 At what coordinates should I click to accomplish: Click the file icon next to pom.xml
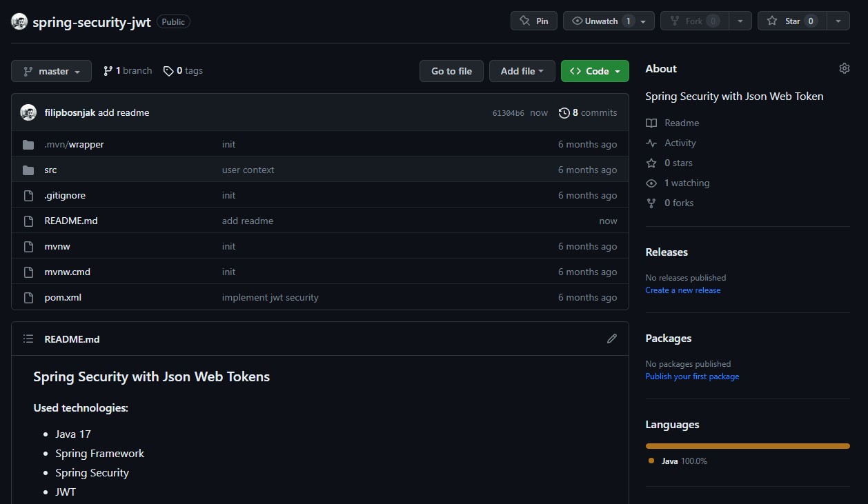28,297
